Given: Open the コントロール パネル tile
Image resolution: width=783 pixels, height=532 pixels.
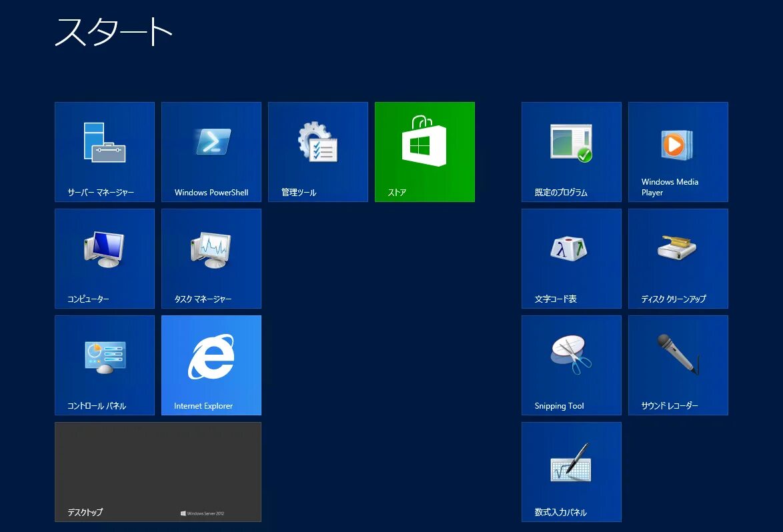Looking at the screenshot, I should (104, 365).
